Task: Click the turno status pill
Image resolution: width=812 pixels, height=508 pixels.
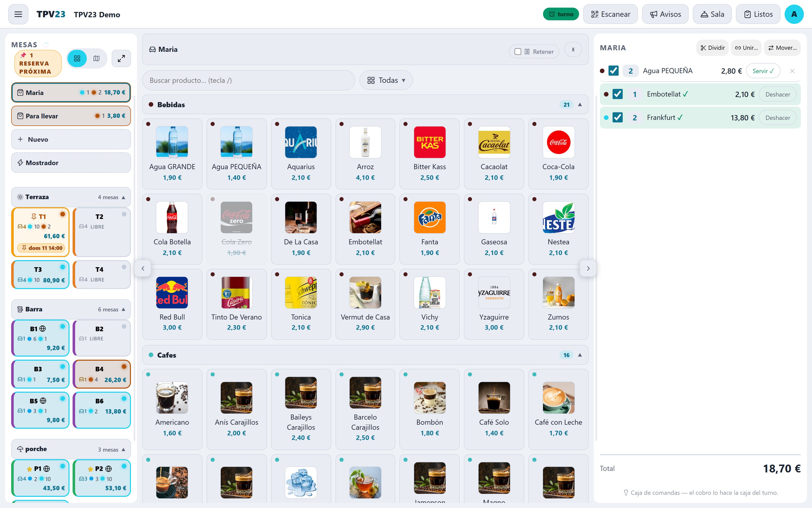Action: click(561, 14)
